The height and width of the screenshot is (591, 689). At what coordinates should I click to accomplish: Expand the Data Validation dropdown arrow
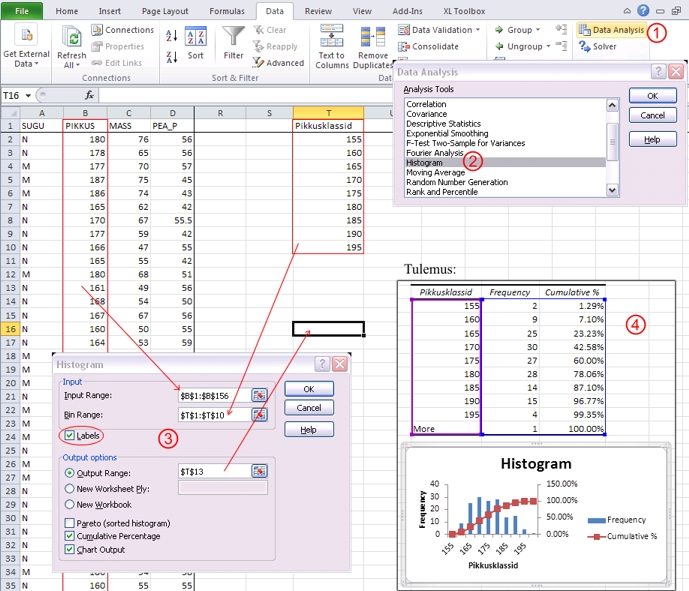click(478, 30)
